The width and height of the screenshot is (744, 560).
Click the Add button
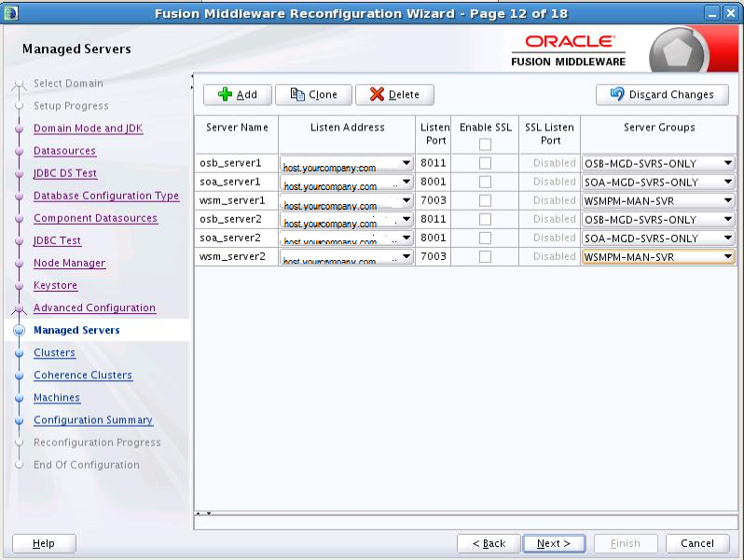tap(238, 94)
